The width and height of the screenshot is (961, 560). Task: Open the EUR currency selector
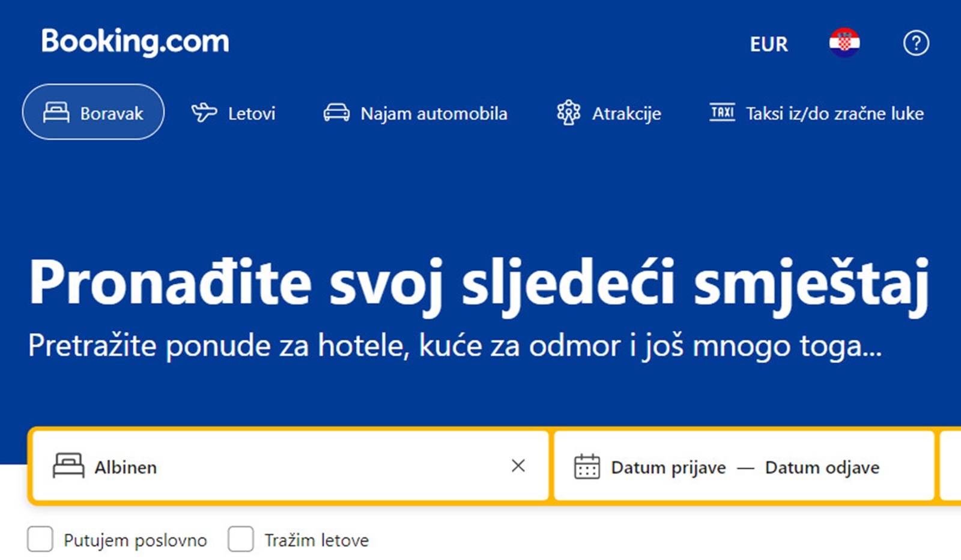pos(769,44)
